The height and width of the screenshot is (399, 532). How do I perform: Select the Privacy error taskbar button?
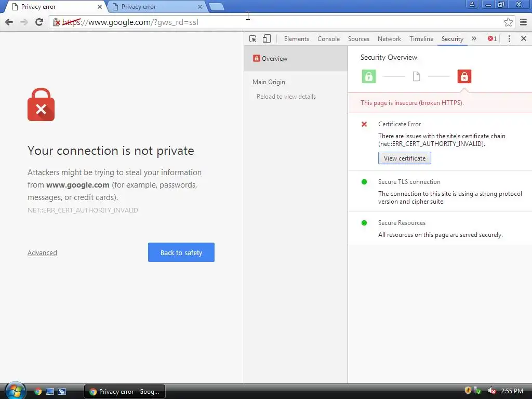(x=125, y=392)
